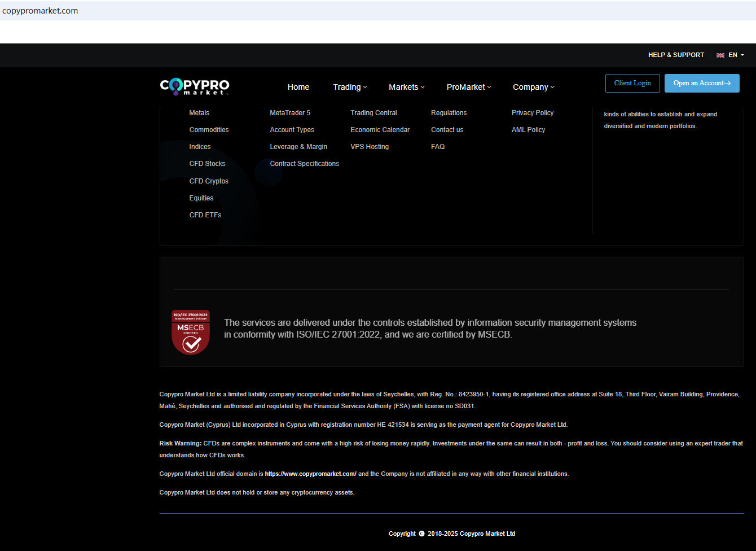Click the browser address bar URL
756x551 pixels.
point(41,11)
